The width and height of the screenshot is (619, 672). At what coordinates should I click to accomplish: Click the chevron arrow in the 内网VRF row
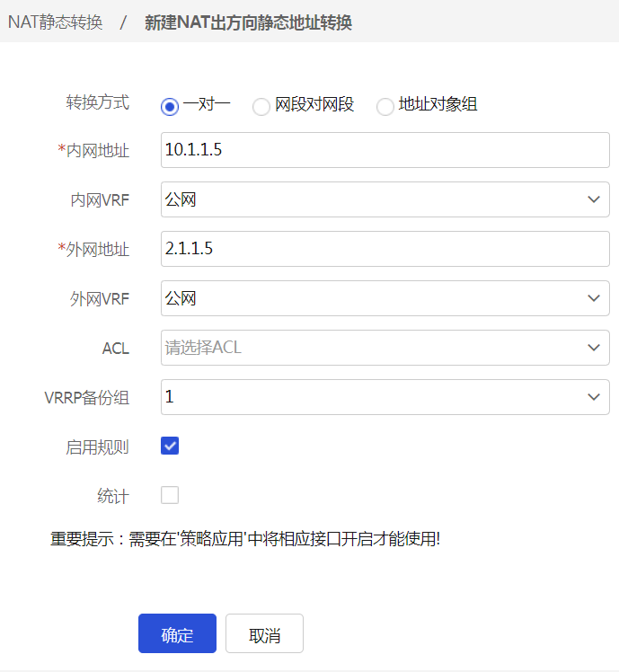pos(593,199)
